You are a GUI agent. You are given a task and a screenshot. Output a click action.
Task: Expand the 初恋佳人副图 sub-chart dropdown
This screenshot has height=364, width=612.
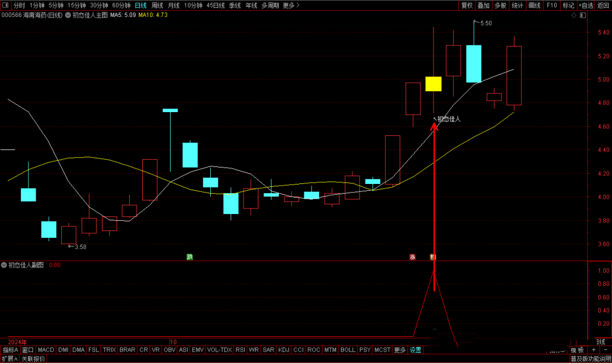[x=5, y=264]
